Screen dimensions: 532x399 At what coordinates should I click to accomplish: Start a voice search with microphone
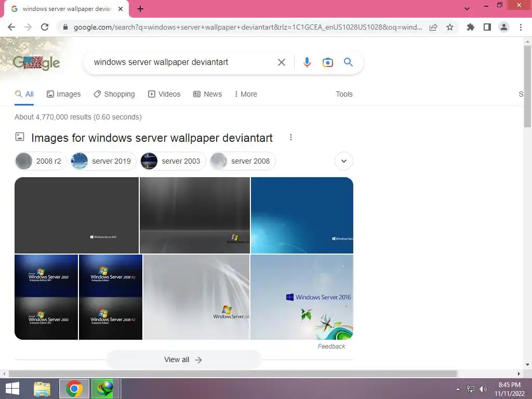307,62
